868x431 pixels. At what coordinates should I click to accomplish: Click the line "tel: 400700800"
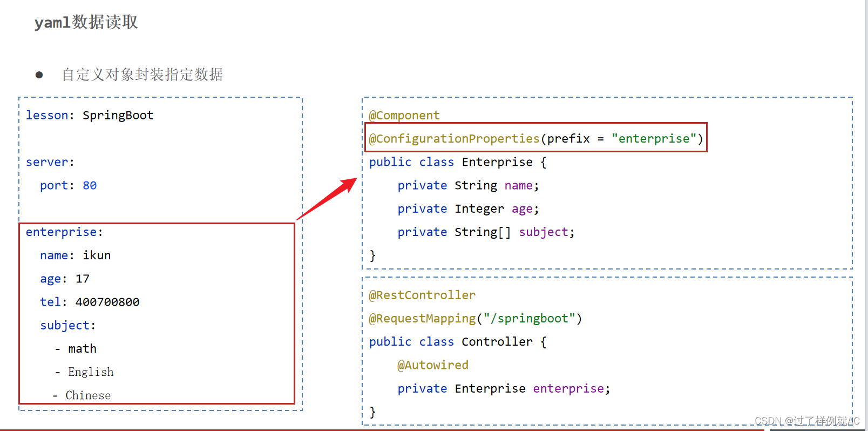click(90, 302)
